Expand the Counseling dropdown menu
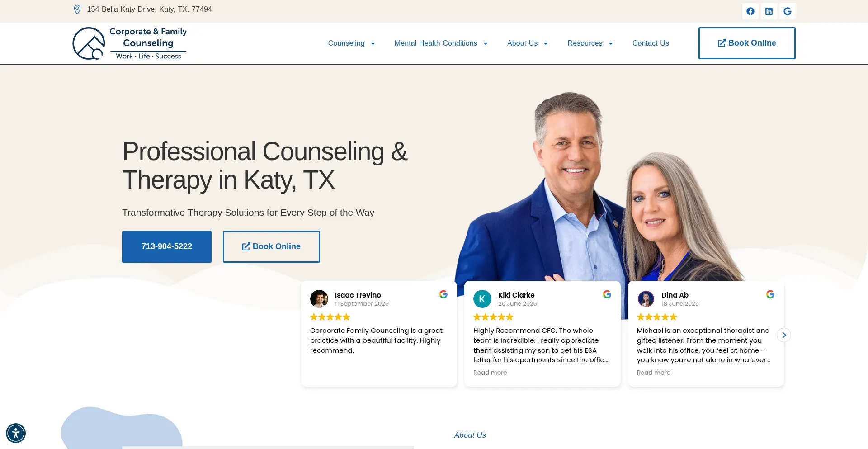This screenshot has width=868, height=449. pos(352,43)
